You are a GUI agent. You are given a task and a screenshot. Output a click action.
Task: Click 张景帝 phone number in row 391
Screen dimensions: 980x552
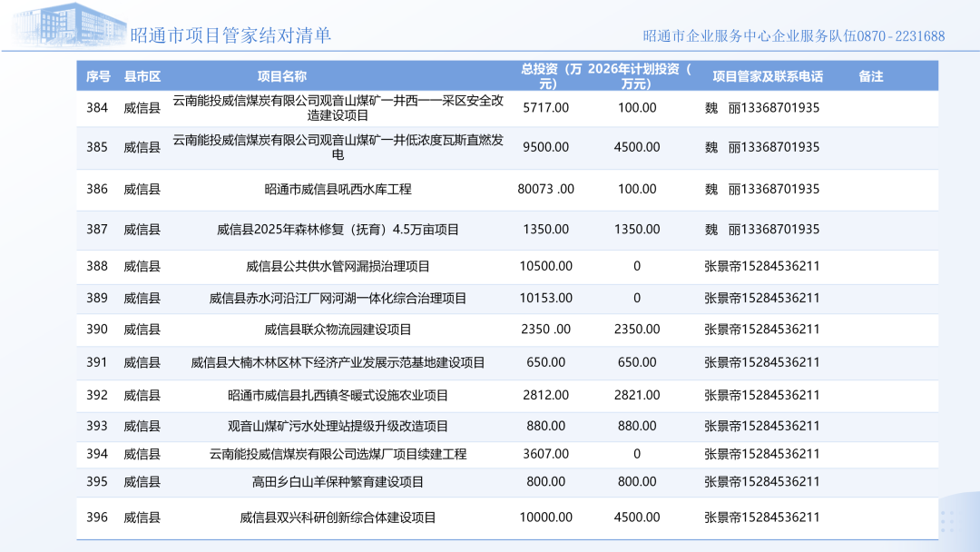[762, 362]
